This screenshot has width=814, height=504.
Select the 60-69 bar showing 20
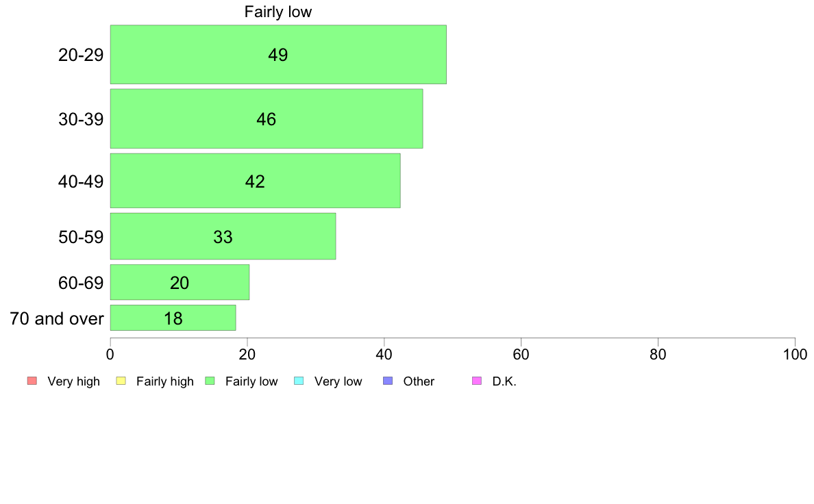(x=180, y=282)
